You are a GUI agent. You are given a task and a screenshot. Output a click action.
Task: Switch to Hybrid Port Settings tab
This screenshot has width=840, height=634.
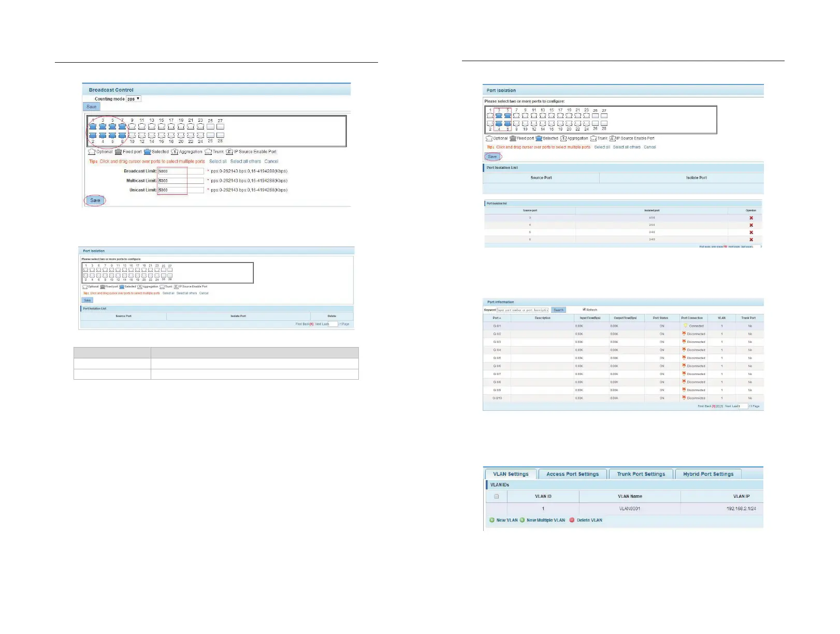(x=708, y=474)
